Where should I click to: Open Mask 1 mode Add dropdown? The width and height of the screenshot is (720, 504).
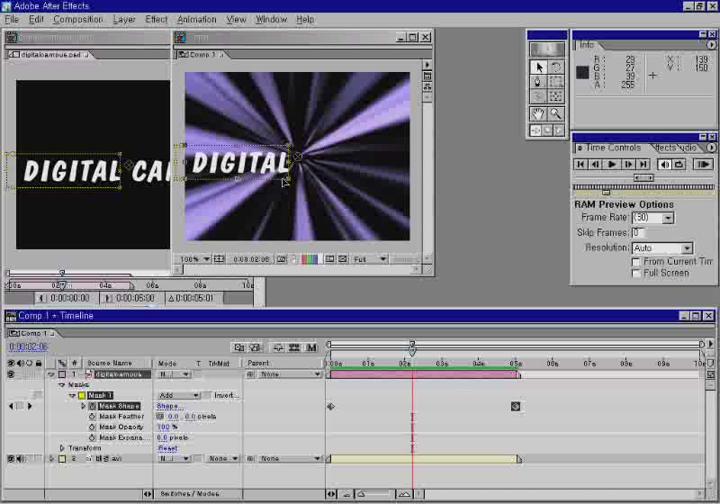tap(179, 395)
